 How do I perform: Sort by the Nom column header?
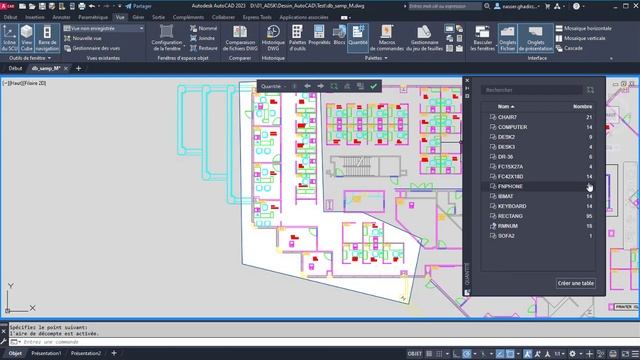tap(506, 107)
